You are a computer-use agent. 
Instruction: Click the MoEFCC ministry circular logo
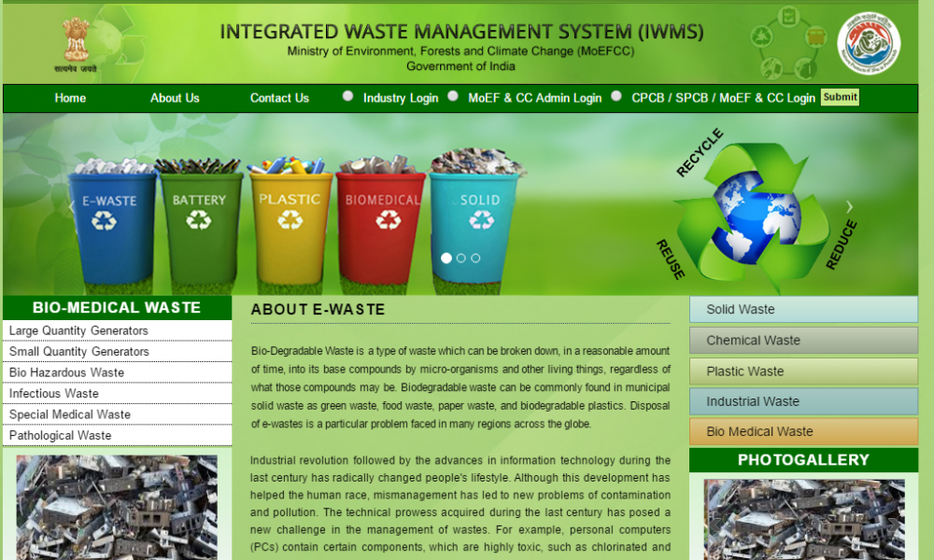click(868, 43)
